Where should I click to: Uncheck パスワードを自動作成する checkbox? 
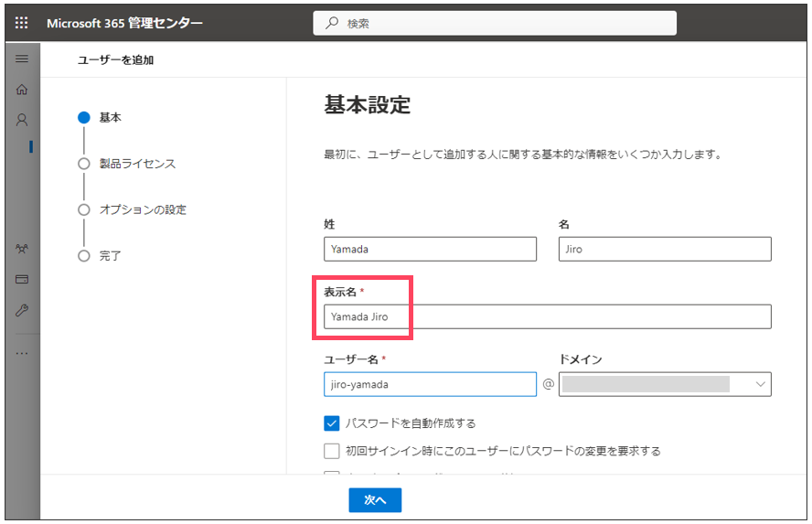tap(331, 423)
